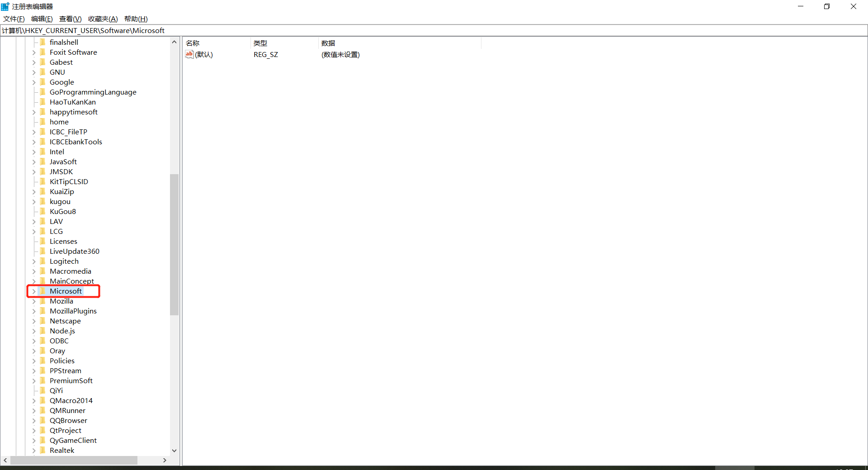Viewport: 868px width, 470px height.
Task: Expand the ODBC tree node
Action: [x=34, y=341]
